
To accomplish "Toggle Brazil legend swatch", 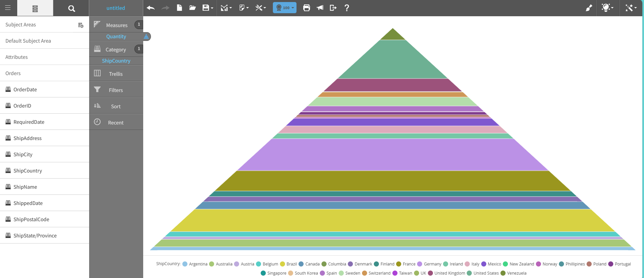I will click(282, 264).
